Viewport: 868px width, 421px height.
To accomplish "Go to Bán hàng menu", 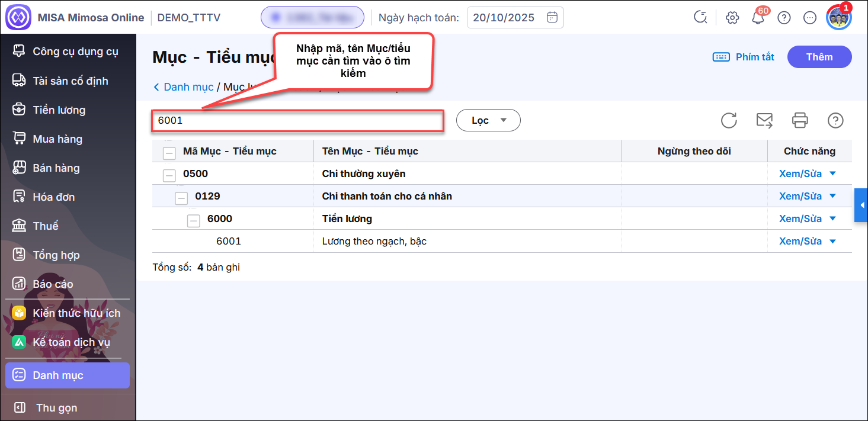I will tap(56, 168).
